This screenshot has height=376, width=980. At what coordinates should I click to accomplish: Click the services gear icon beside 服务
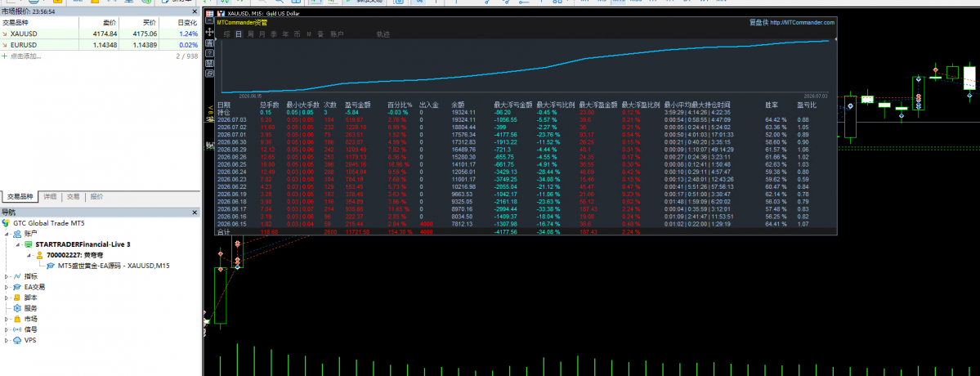(17, 308)
